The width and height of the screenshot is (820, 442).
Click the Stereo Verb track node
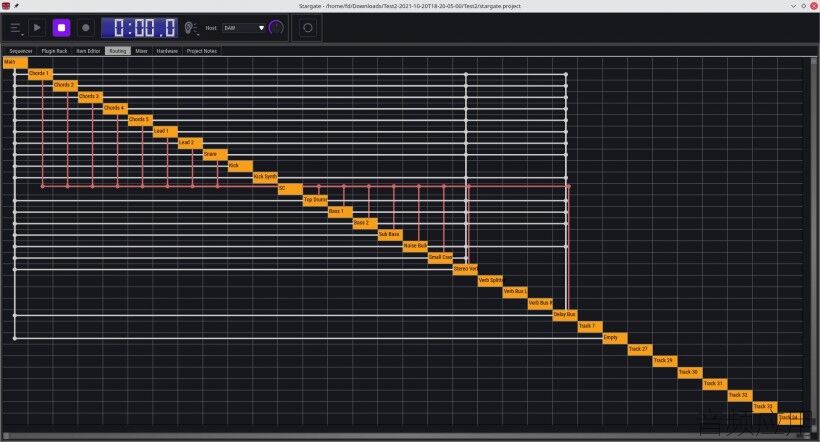pos(465,270)
